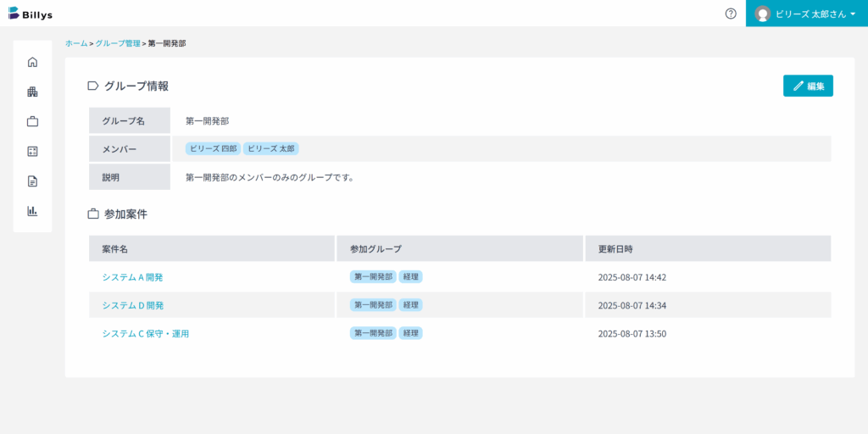
Task: Open the document icon in sidebar
Action: [33, 181]
